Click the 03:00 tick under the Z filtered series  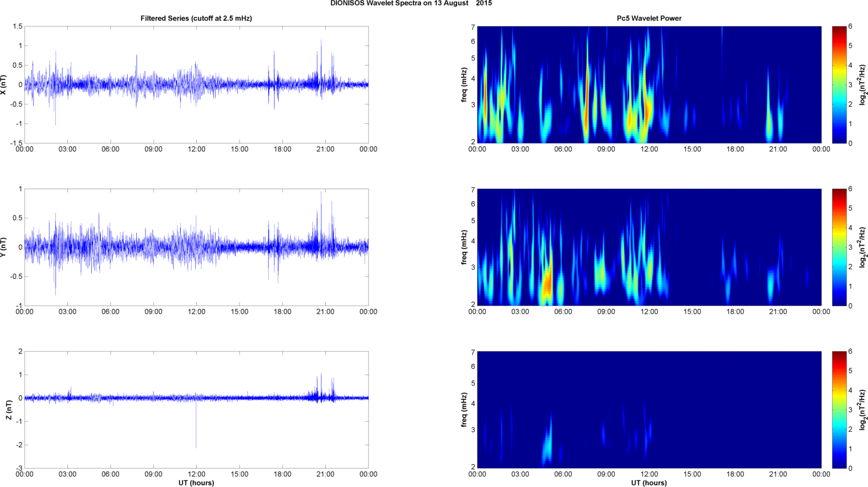[67, 474]
